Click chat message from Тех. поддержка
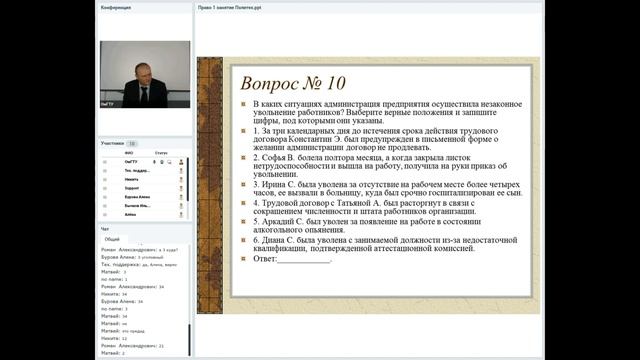Screen dimensions: 640x360 point(139,264)
